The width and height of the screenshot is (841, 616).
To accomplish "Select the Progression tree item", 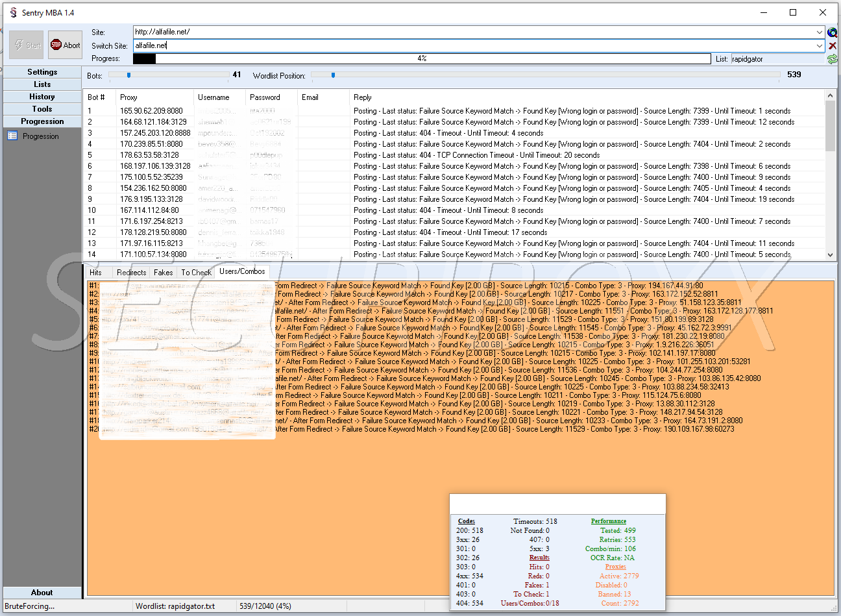I will coord(40,136).
